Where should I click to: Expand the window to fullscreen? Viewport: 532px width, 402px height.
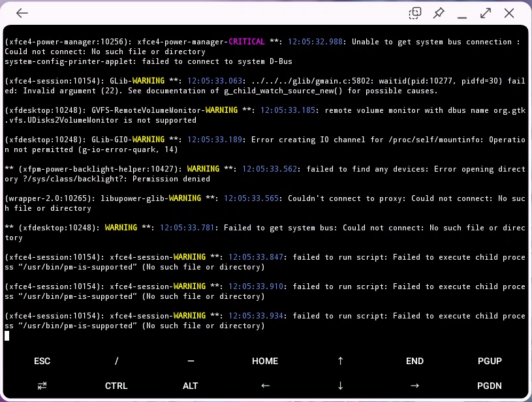[486, 13]
